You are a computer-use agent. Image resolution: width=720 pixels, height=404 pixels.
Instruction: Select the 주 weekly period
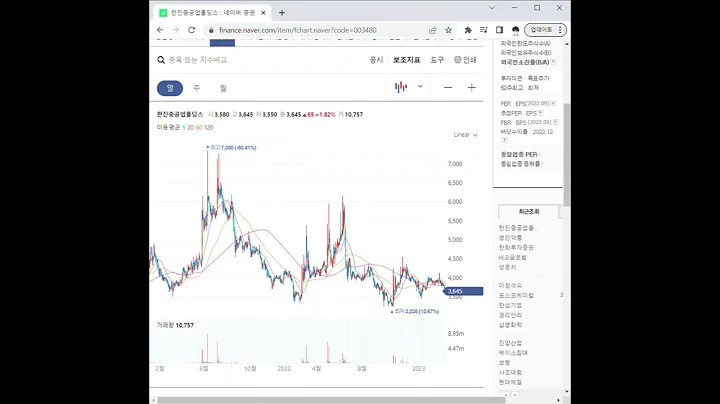[x=197, y=88]
